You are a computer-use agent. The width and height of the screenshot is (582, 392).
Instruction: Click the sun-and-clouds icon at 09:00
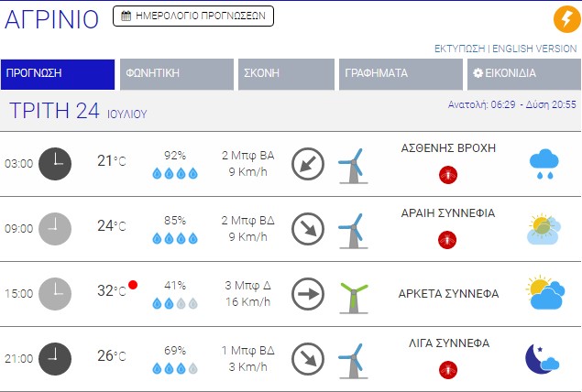[x=544, y=229]
